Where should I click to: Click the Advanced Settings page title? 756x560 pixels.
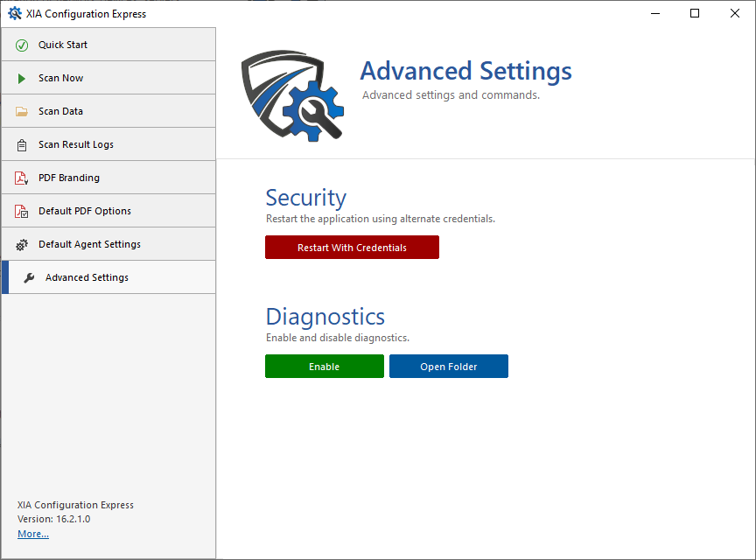click(465, 72)
